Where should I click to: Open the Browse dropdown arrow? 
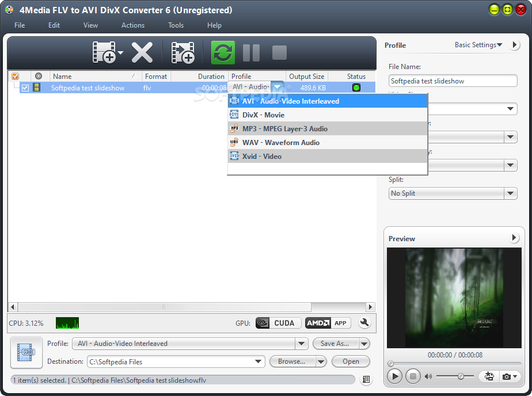click(x=321, y=362)
